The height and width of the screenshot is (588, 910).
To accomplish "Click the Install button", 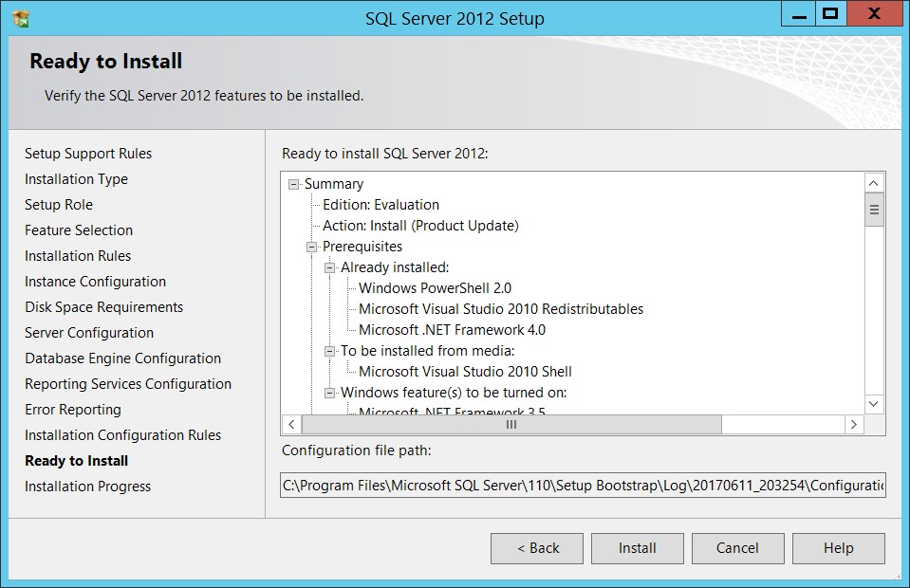I will [x=638, y=548].
